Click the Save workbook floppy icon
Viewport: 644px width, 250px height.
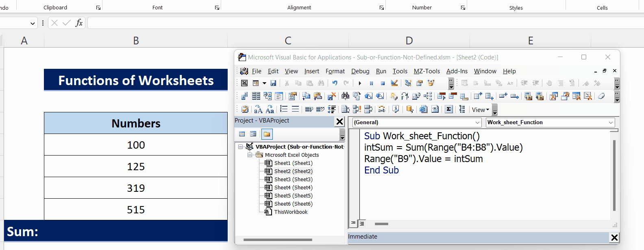(x=273, y=83)
